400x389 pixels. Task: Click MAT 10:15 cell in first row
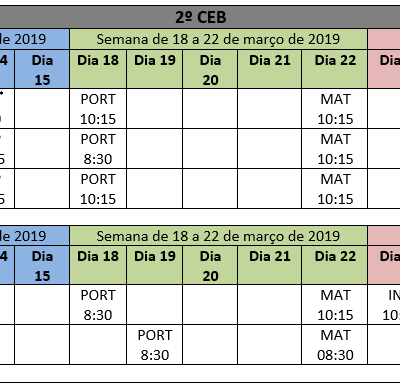(x=335, y=109)
